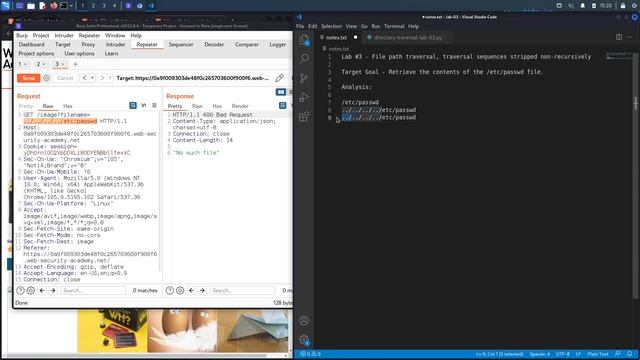Switch request view to Hex
This screenshot has width=640, height=360.
pyautogui.click(x=68, y=106)
